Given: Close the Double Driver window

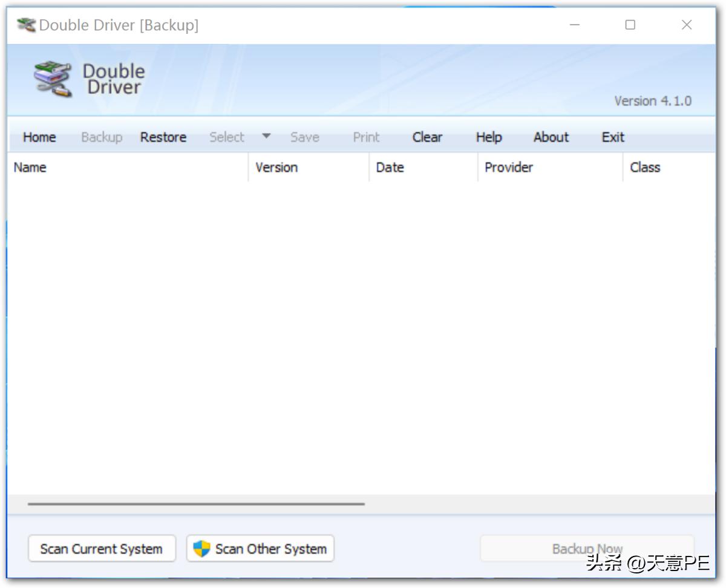Looking at the screenshot, I should 687,25.
